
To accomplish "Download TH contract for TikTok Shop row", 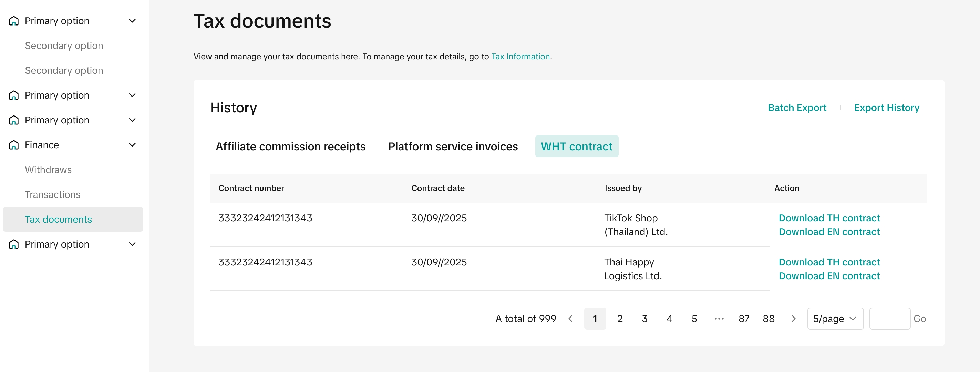I will [829, 218].
